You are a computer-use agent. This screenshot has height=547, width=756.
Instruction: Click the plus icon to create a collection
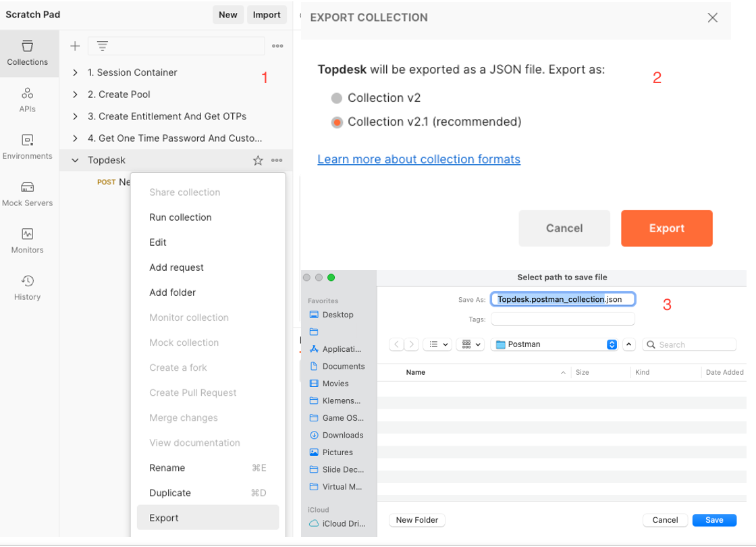pyautogui.click(x=74, y=45)
